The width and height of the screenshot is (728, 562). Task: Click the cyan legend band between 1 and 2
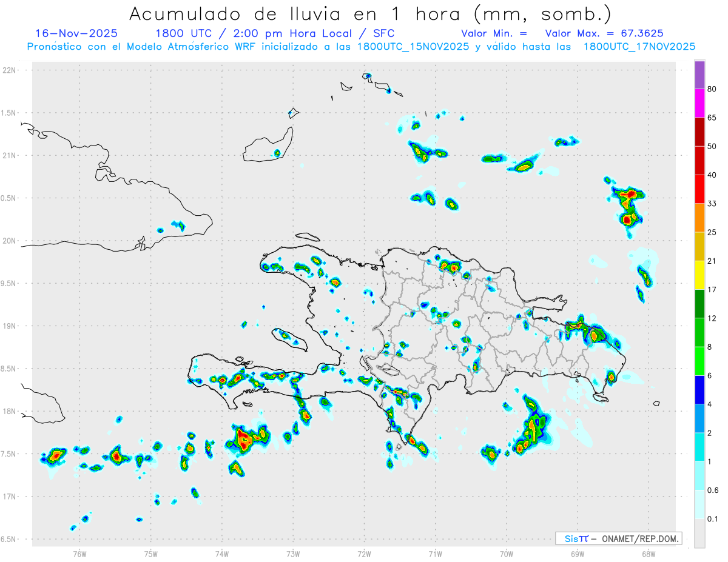(x=699, y=447)
